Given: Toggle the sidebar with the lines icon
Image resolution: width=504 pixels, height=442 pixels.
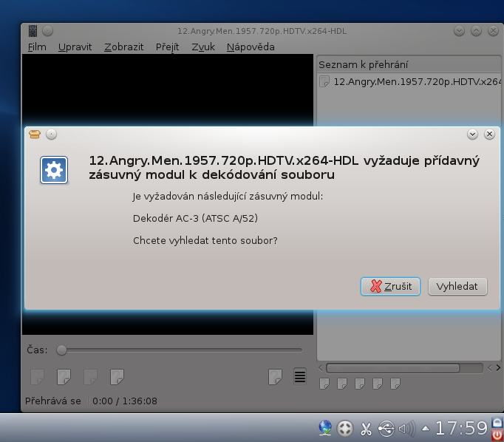Looking at the screenshot, I should click(x=299, y=376).
